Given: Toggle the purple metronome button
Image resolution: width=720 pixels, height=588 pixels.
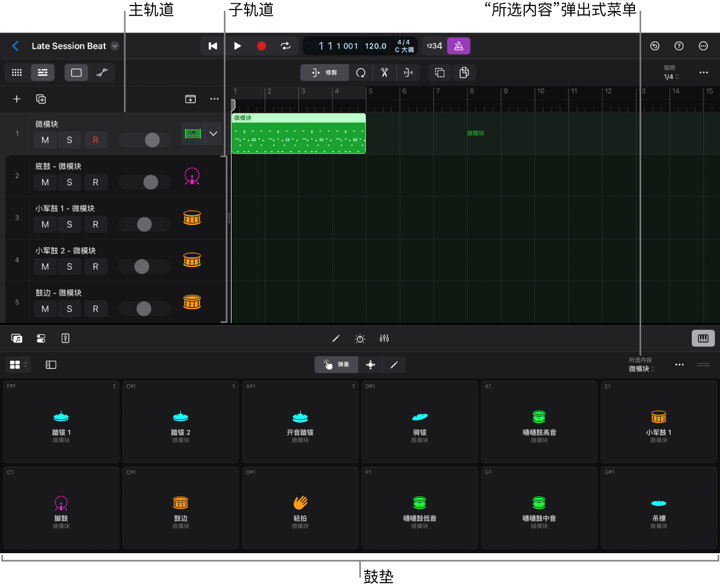Looking at the screenshot, I should 459,46.
